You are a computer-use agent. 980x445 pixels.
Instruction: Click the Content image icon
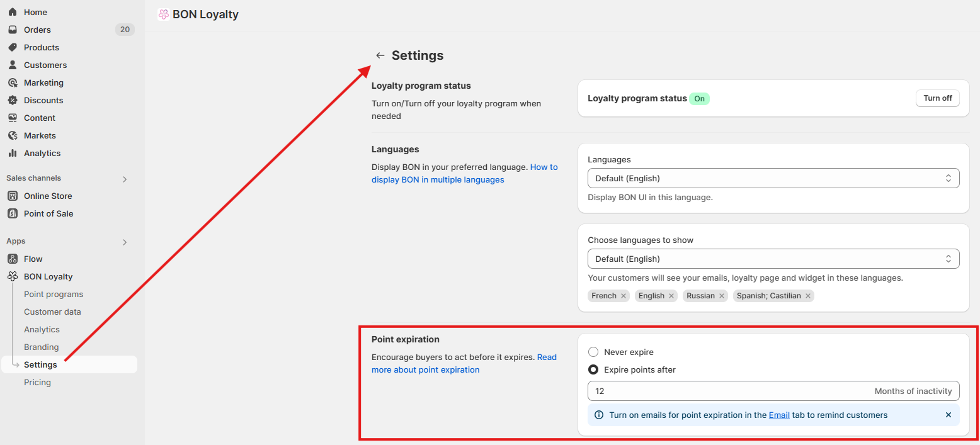13,118
